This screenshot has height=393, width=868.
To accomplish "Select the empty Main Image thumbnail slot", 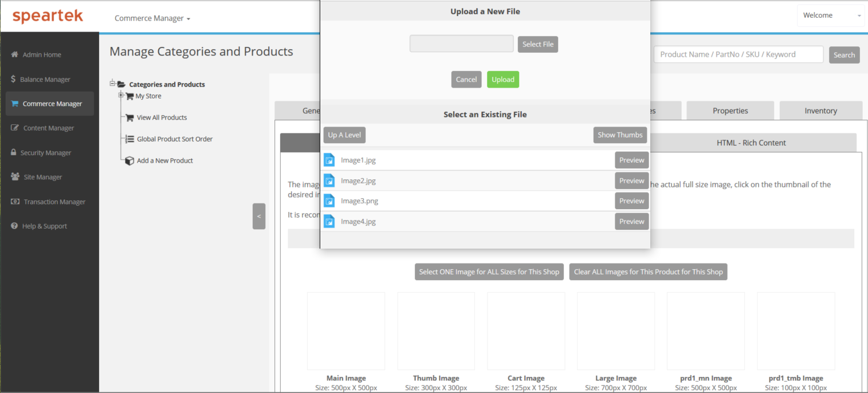I will coord(346,331).
